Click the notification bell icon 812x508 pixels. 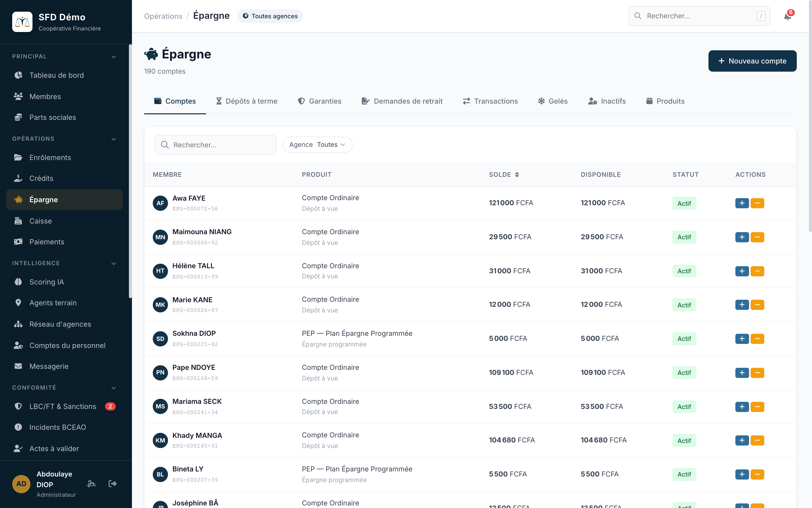(787, 16)
